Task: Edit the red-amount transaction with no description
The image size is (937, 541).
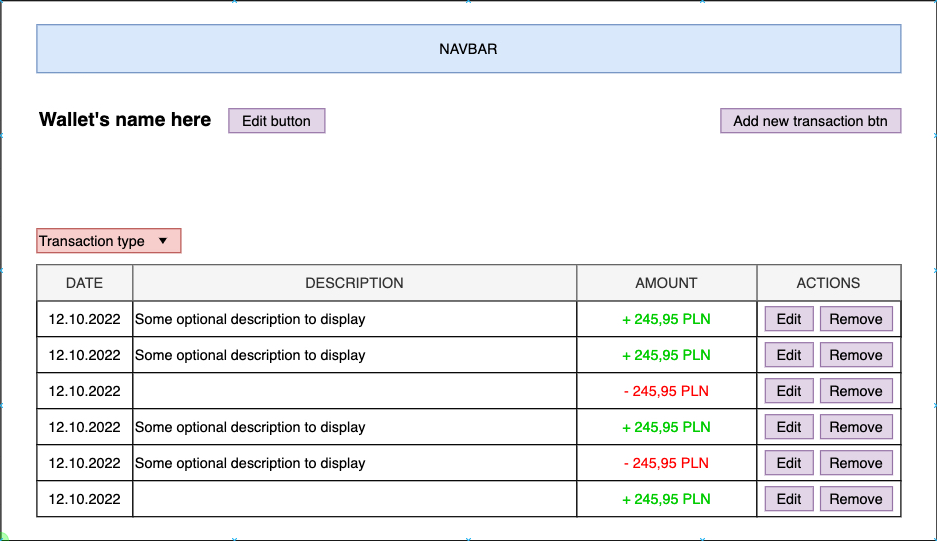Action: coord(789,391)
